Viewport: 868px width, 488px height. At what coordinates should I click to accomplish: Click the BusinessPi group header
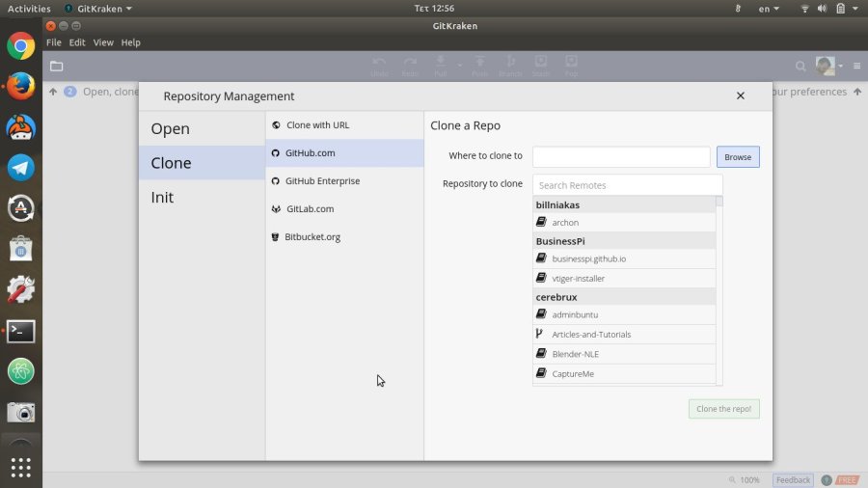click(x=624, y=241)
